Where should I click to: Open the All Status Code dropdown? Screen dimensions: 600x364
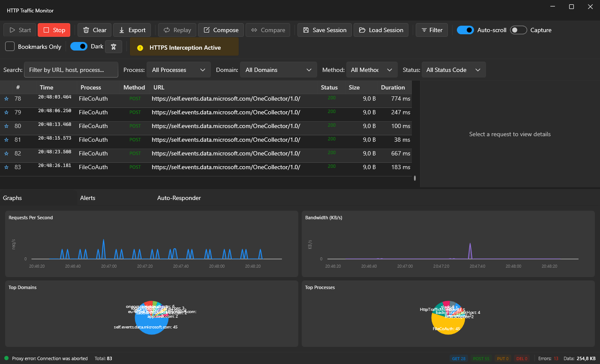click(x=454, y=70)
